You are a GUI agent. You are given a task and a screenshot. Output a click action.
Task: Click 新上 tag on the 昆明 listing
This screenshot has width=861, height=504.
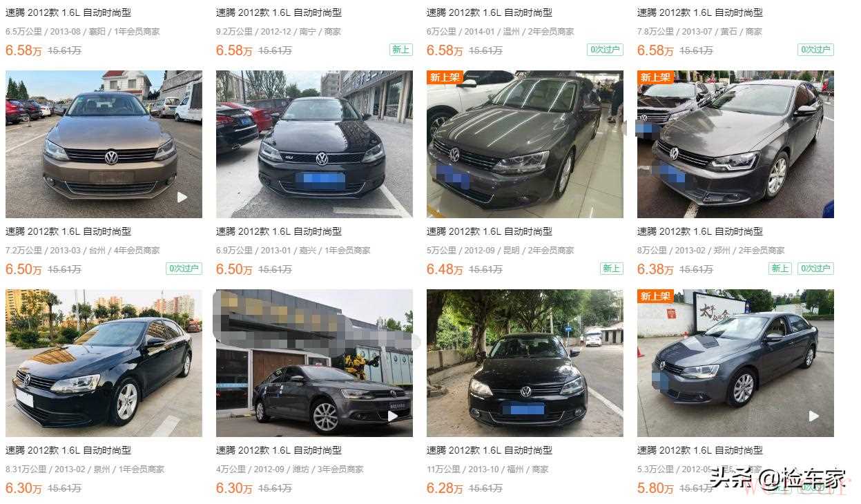[x=612, y=269]
